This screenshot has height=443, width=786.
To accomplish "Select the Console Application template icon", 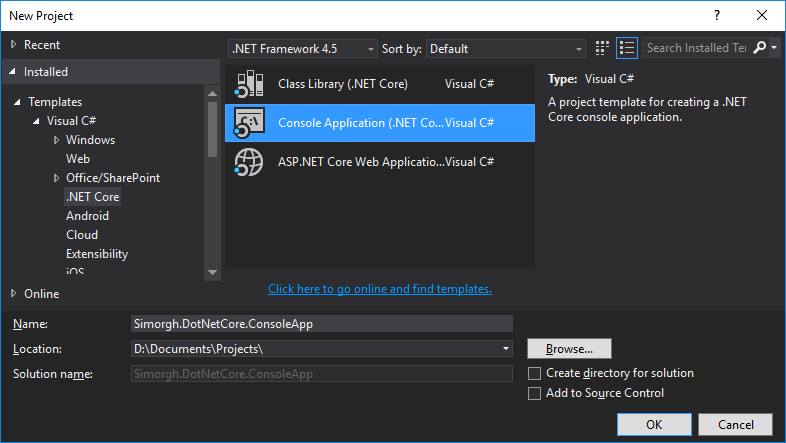I will coord(249,123).
